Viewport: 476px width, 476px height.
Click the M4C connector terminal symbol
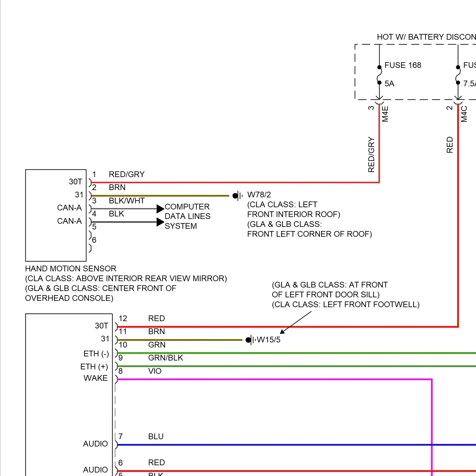click(458, 102)
